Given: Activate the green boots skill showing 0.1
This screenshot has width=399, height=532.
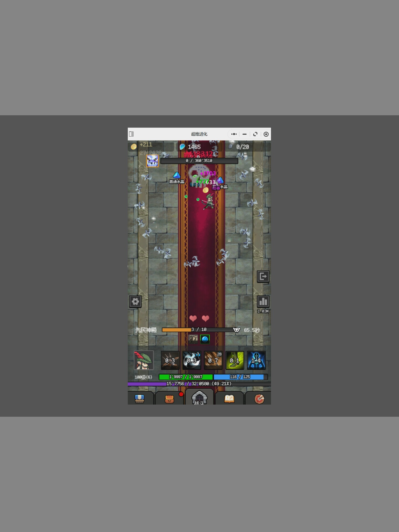Looking at the screenshot, I should [x=235, y=360].
